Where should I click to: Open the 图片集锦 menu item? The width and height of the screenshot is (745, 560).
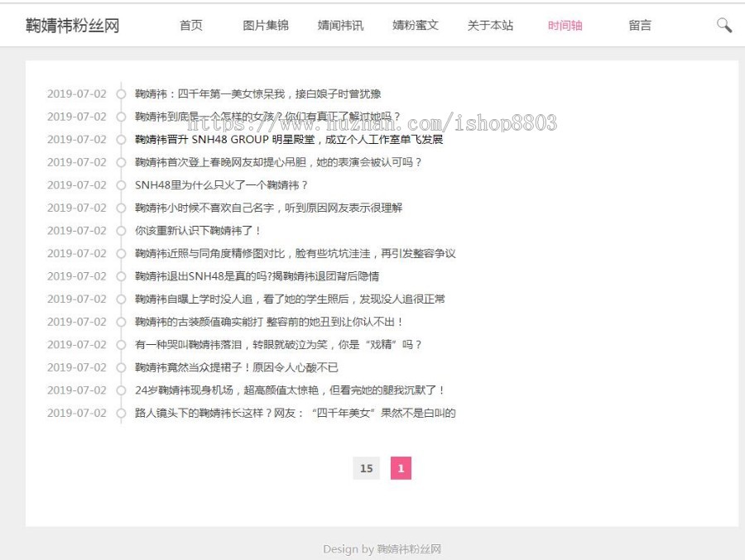tap(266, 25)
